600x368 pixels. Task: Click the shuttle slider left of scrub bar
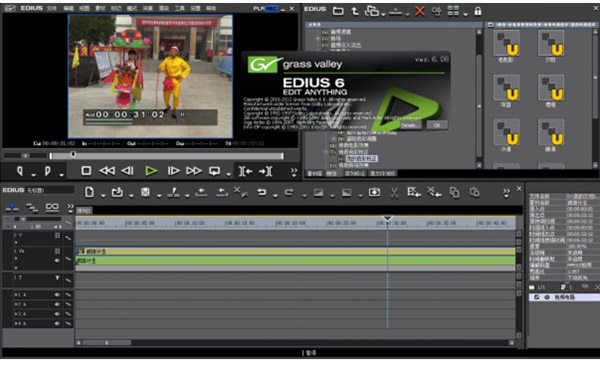[x=25, y=156]
